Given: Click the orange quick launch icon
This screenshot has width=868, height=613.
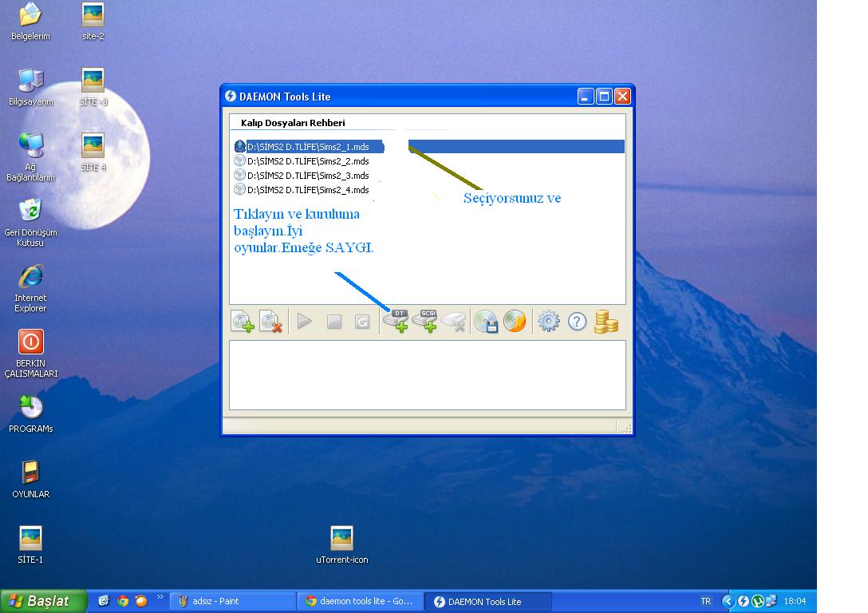Looking at the screenshot, I should (x=142, y=601).
